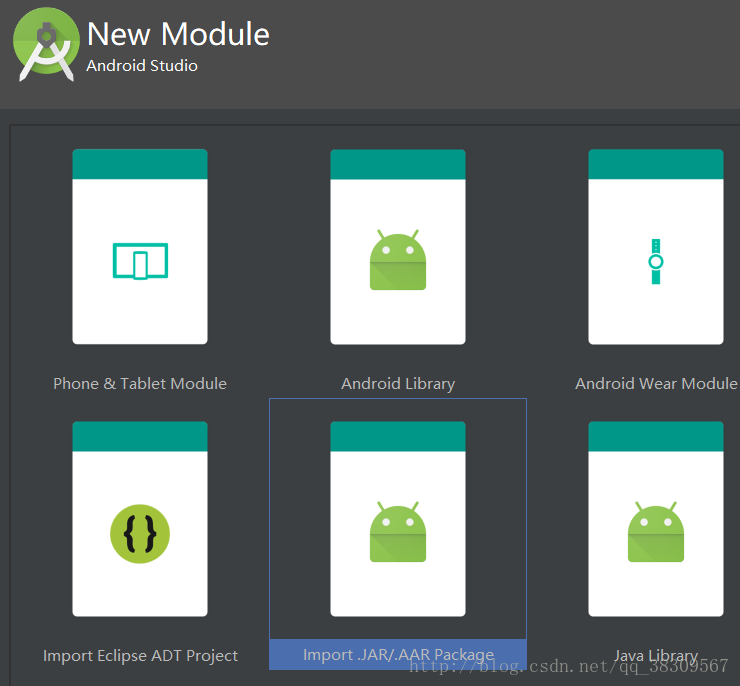Click the highlighted 'Import .JAR/.AAR Package' label
Image resolution: width=740 pixels, height=686 pixels.
(398, 655)
